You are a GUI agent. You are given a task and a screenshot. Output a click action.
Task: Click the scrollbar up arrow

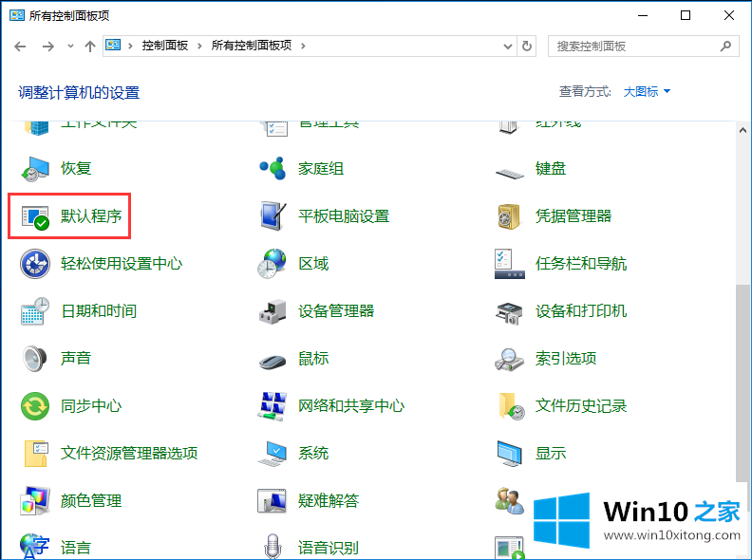[x=743, y=130]
